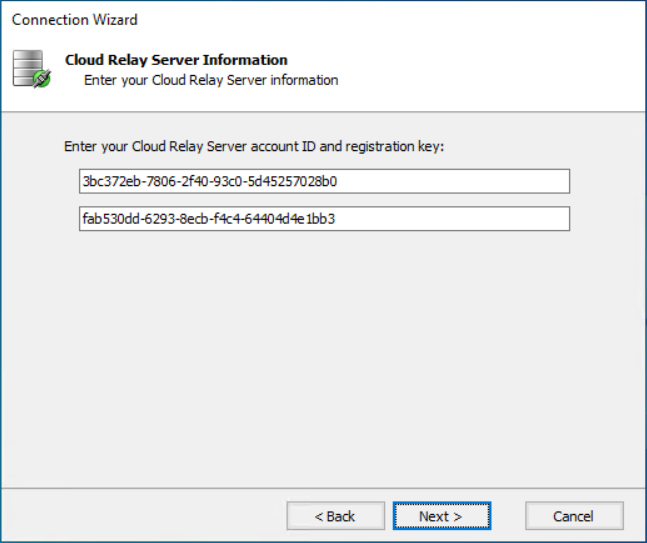647x543 pixels.
Task: Click blank gray area below the registration key field
Action: (x=324, y=350)
